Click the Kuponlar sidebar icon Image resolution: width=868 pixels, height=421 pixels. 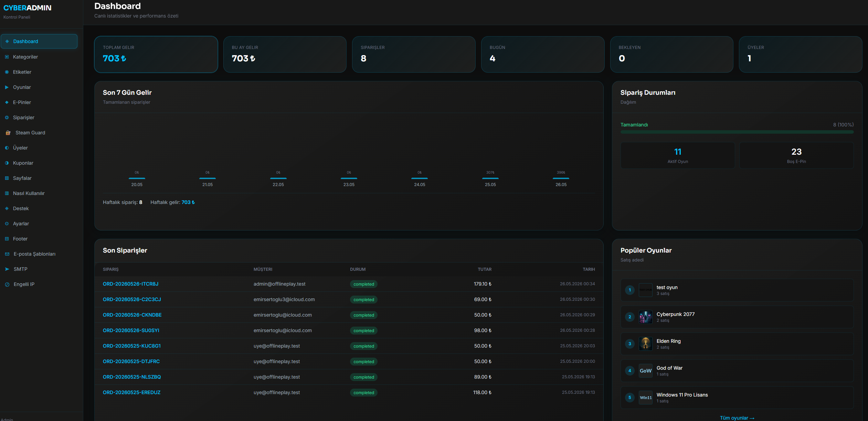[7, 163]
